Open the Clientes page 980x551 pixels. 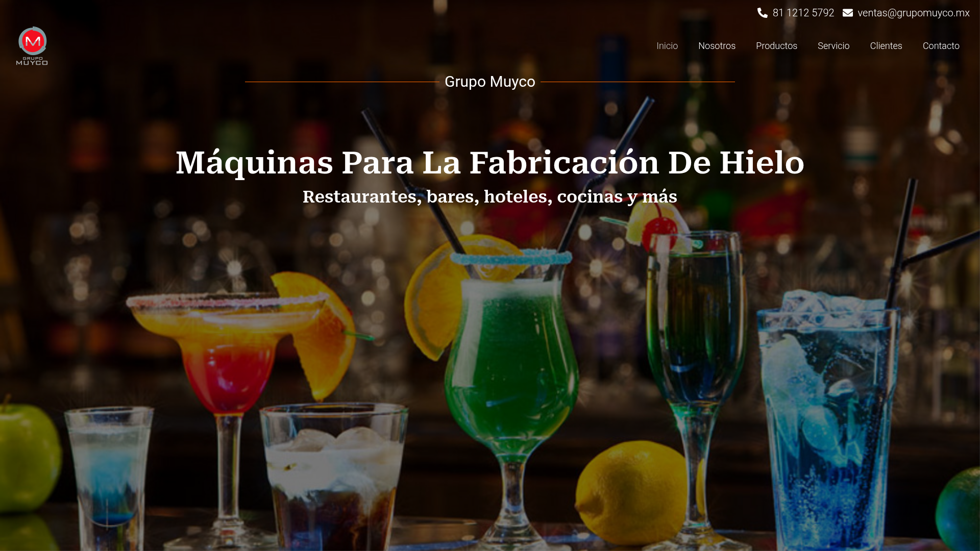tap(886, 46)
